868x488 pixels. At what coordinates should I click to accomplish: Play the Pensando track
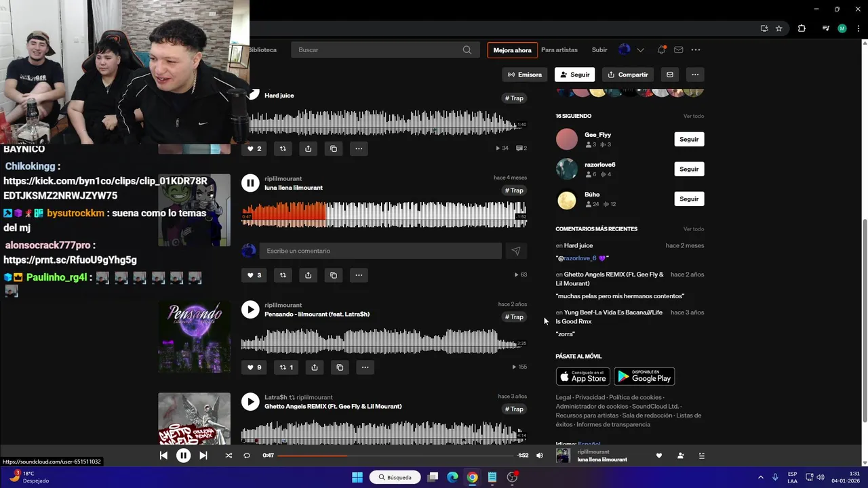(250, 309)
